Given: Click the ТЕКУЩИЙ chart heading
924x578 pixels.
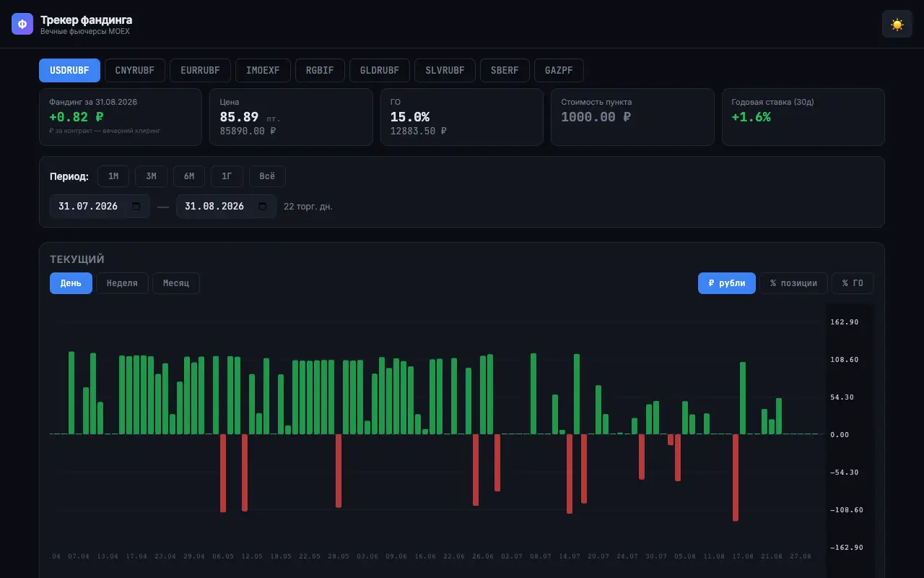Looking at the screenshot, I should pyautogui.click(x=77, y=259).
